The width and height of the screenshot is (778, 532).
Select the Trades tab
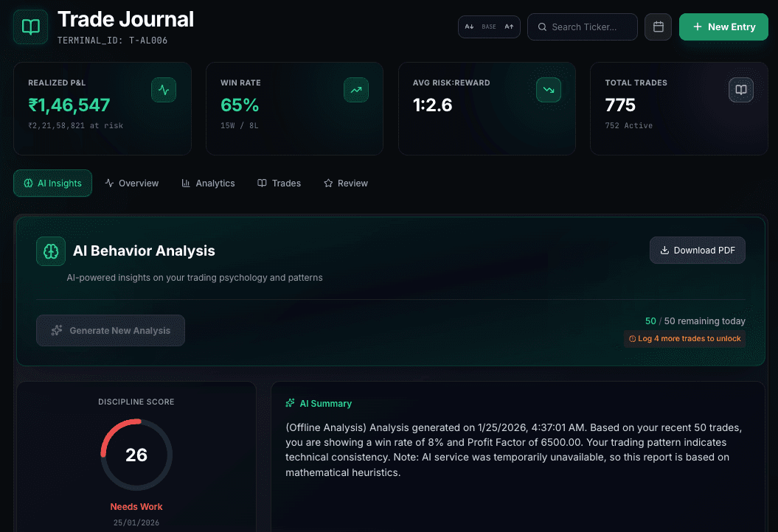pyautogui.click(x=279, y=183)
